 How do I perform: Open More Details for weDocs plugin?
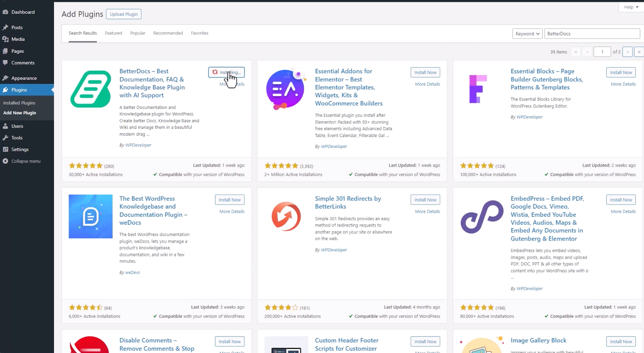point(232,212)
